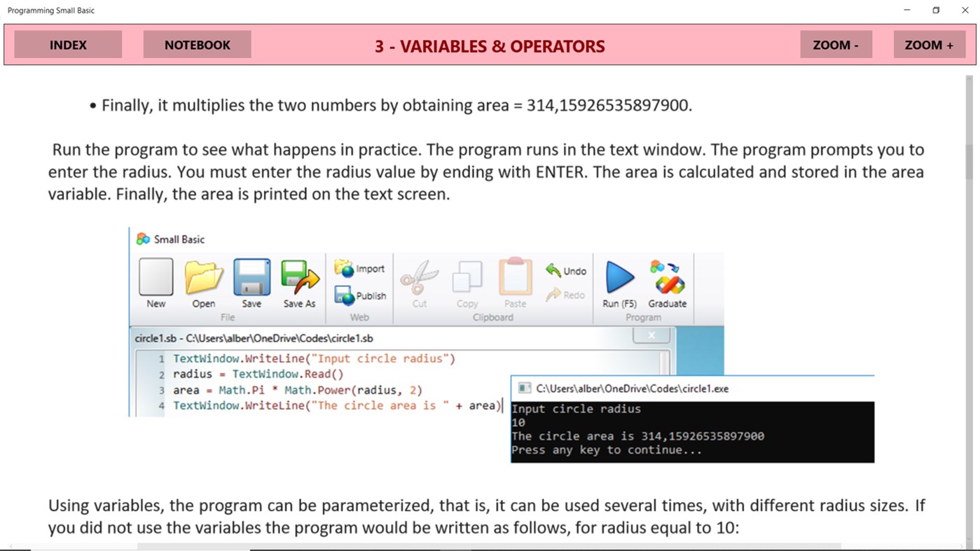Viewport: 980px width, 551px height.
Task: Click console output 'The circle area is 314,15926535897900'
Action: tap(637, 436)
